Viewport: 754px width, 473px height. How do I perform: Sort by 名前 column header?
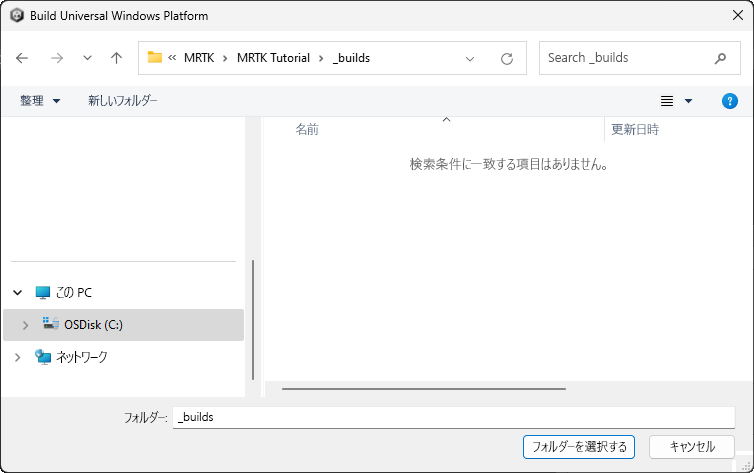[x=307, y=129]
